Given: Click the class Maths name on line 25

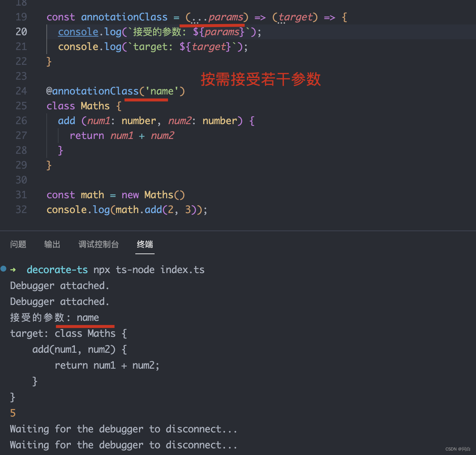Looking at the screenshot, I should click(95, 106).
